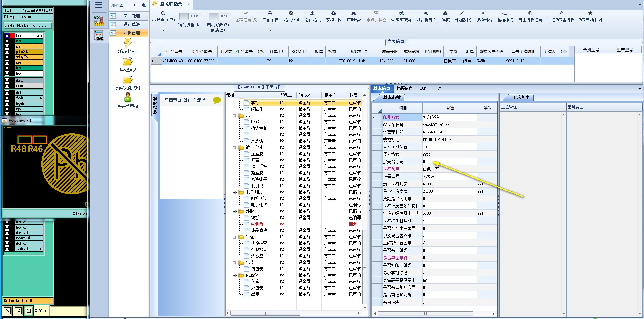The image size is (644, 319).
Task: Select the 基本信息 tab
Action: pyautogui.click(x=382, y=88)
